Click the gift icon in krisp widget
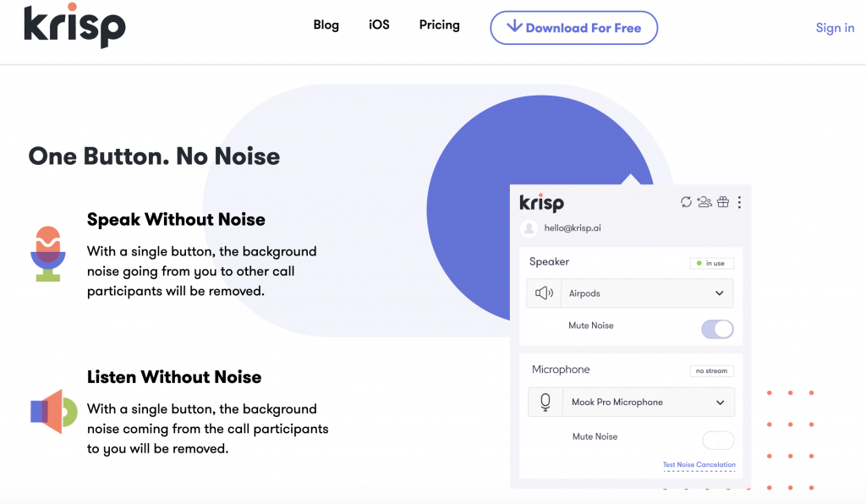 pyautogui.click(x=723, y=202)
